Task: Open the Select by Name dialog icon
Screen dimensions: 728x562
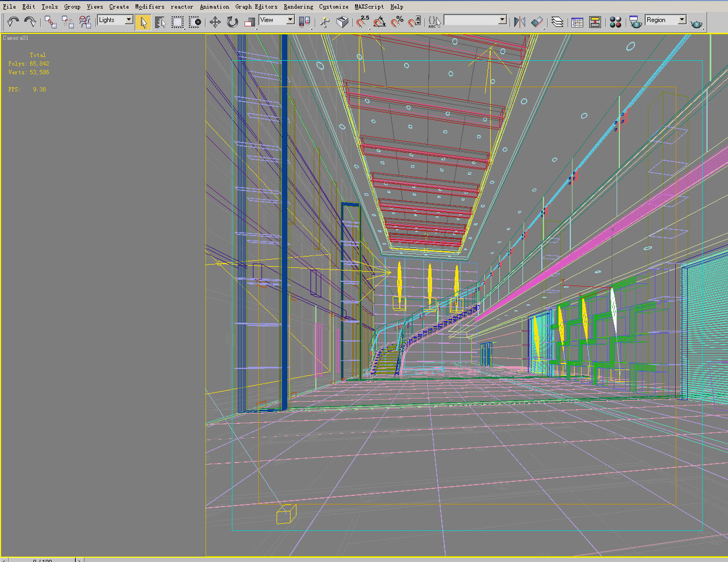Action: tap(160, 22)
